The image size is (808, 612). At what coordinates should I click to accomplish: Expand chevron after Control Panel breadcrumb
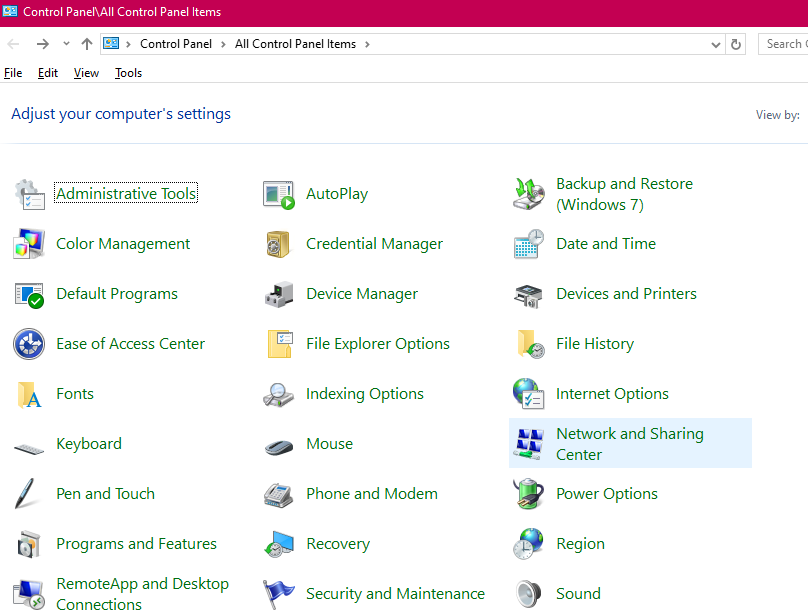click(223, 44)
